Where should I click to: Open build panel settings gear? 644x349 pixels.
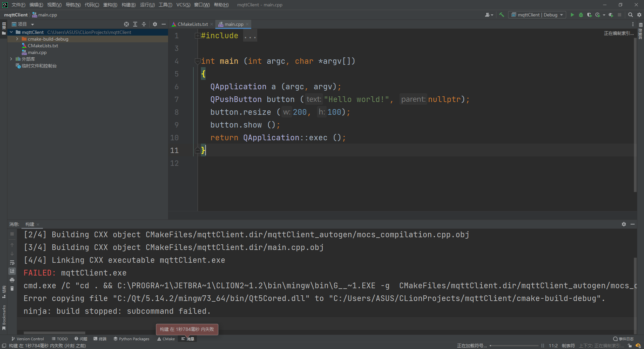tap(624, 224)
